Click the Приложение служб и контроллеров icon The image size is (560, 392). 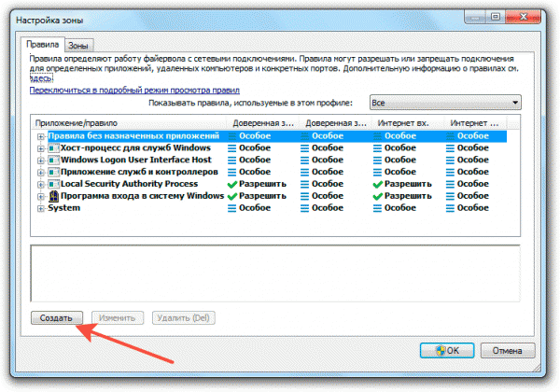(x=53, y=172)
